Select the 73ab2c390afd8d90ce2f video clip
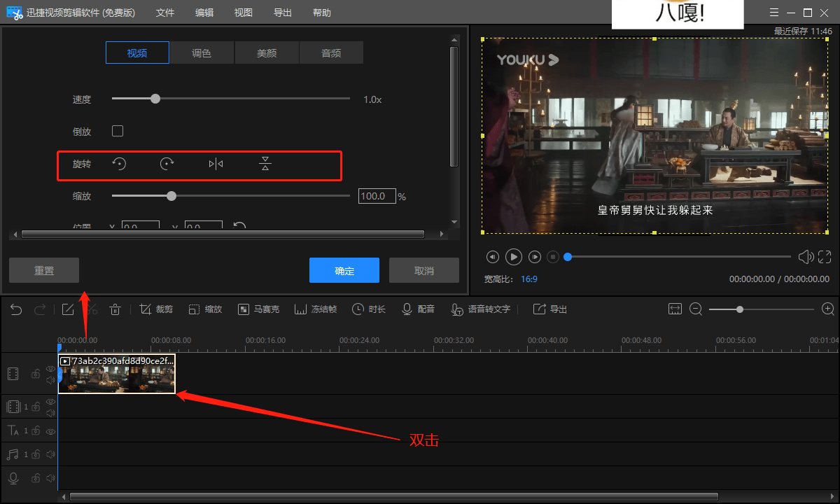The height and width of the screenshot is (504, 840). 117,374
